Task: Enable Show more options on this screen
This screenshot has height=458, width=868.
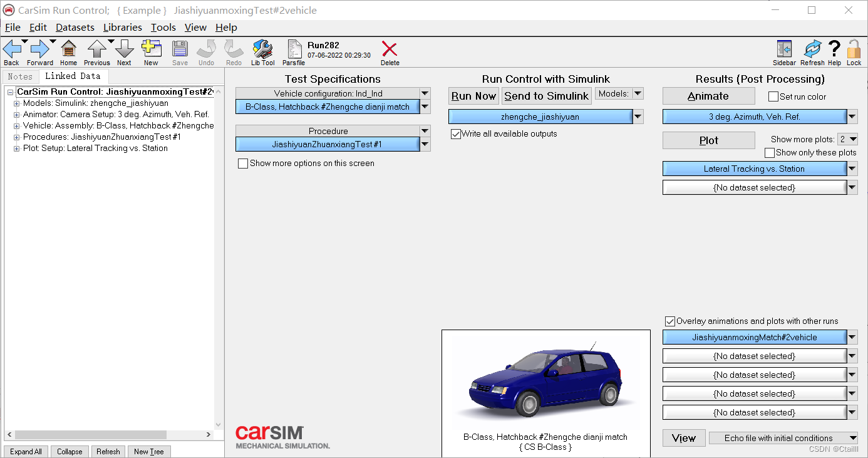Action: click(x=243, y=164)
